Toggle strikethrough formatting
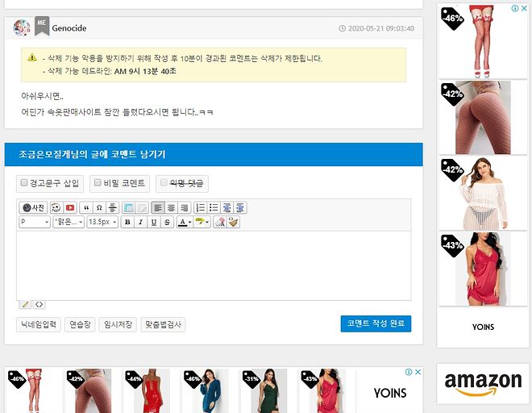532x413 pixels. tap(167, 222)
